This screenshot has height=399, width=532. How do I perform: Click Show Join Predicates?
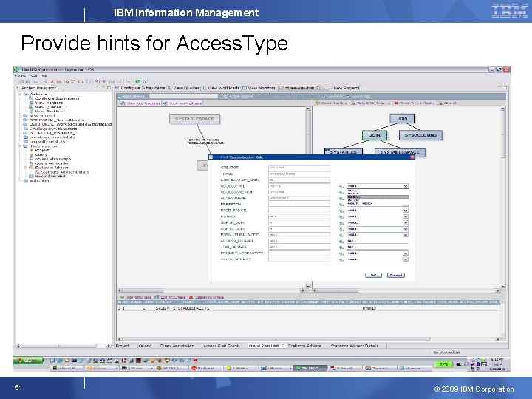(183, 103)
